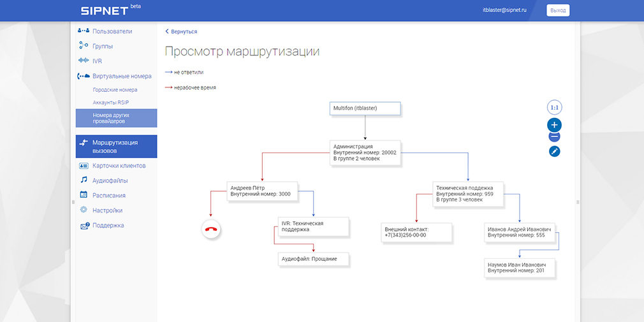Screen dimensions: 644x322
Task: Open Расписания menu item
Action: point(109,195)
